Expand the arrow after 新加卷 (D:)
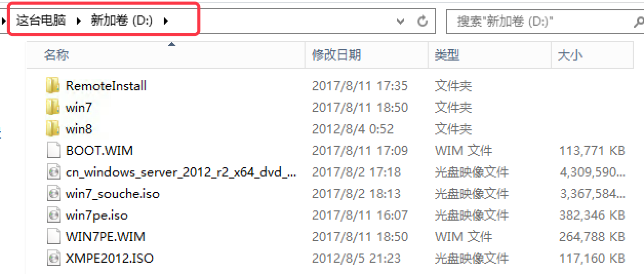644x274 pixels. pyautogui.click(x=166, y=21)
